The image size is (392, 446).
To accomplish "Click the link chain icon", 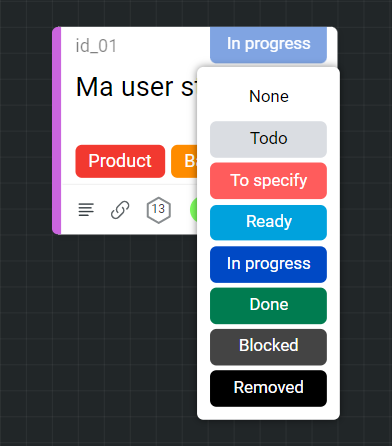I will pos(120,210).
